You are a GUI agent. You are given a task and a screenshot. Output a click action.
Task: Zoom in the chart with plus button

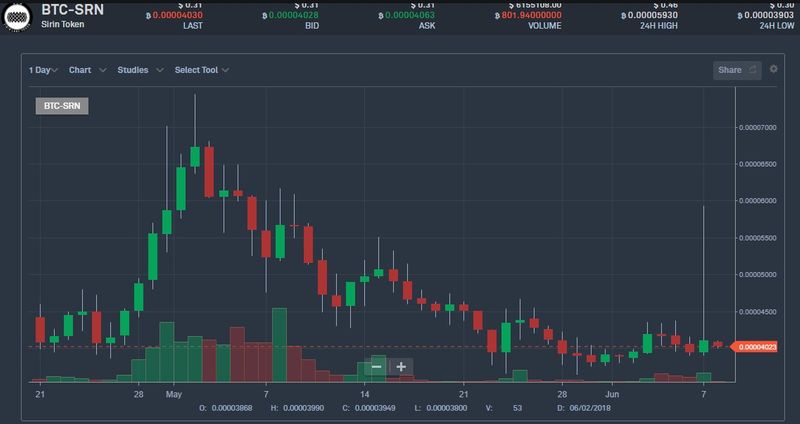401,367
